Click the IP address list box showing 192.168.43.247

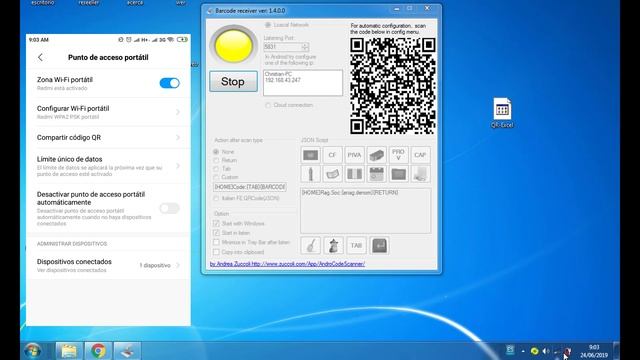tap(303, 83)
